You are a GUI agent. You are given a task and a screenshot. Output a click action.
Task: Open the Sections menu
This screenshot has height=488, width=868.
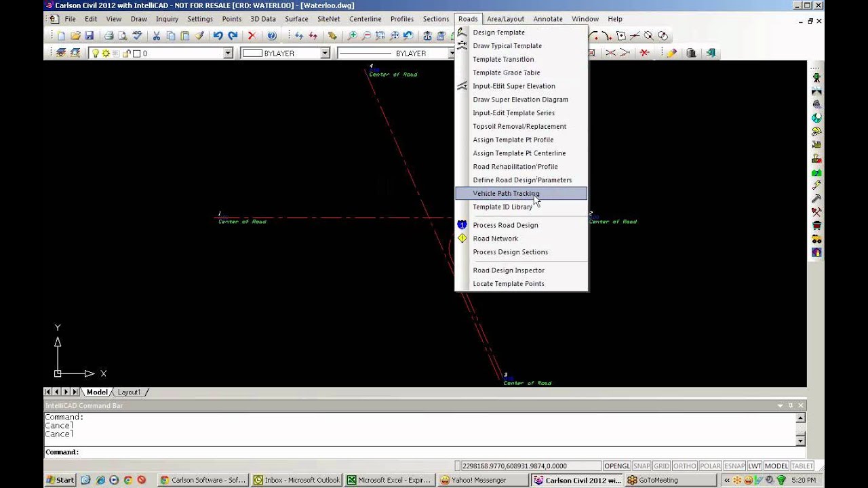(x=436, y=19)
